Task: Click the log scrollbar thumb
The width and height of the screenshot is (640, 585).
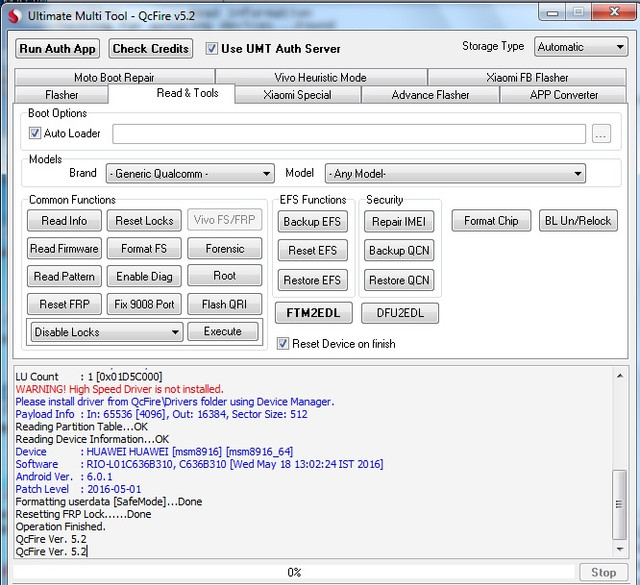Action: (620, 504)
